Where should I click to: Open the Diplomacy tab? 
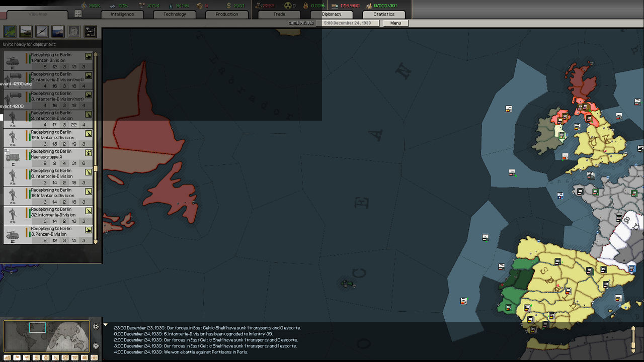(x=332, y=15)
